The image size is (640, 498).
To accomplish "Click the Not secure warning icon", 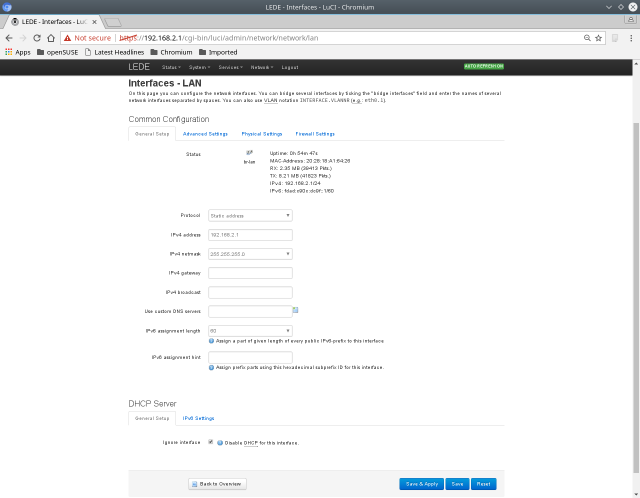I will pyautogui.click(x=67, y=37).
